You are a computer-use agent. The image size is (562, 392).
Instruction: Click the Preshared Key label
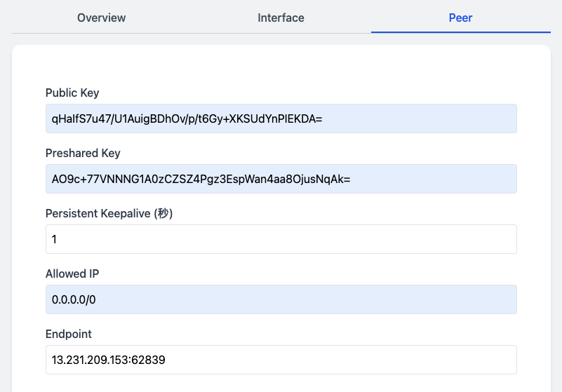tap(83, 153)
